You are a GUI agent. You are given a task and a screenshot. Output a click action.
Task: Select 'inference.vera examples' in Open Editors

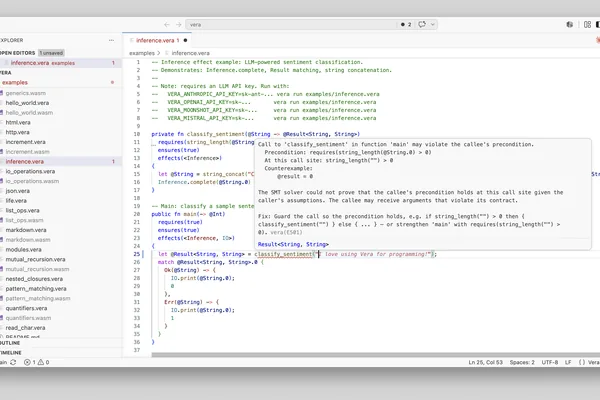(x=60, y=63)
